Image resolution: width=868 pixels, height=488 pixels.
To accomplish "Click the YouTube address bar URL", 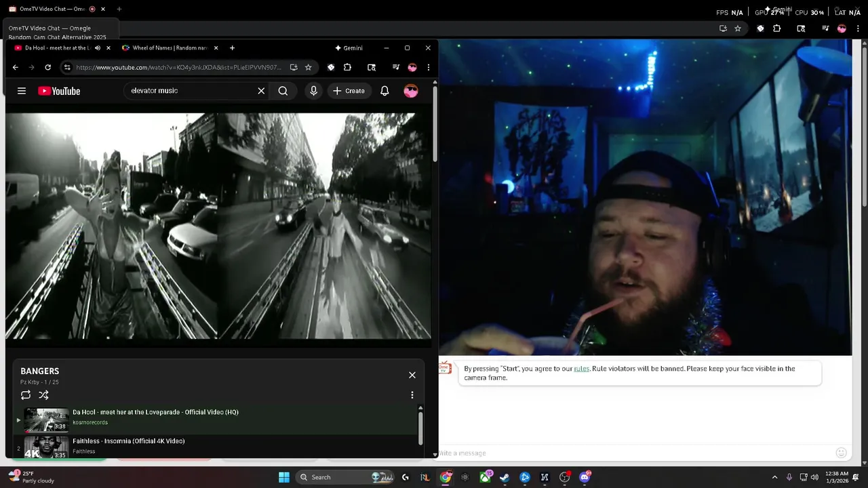I will click(178, 67).
